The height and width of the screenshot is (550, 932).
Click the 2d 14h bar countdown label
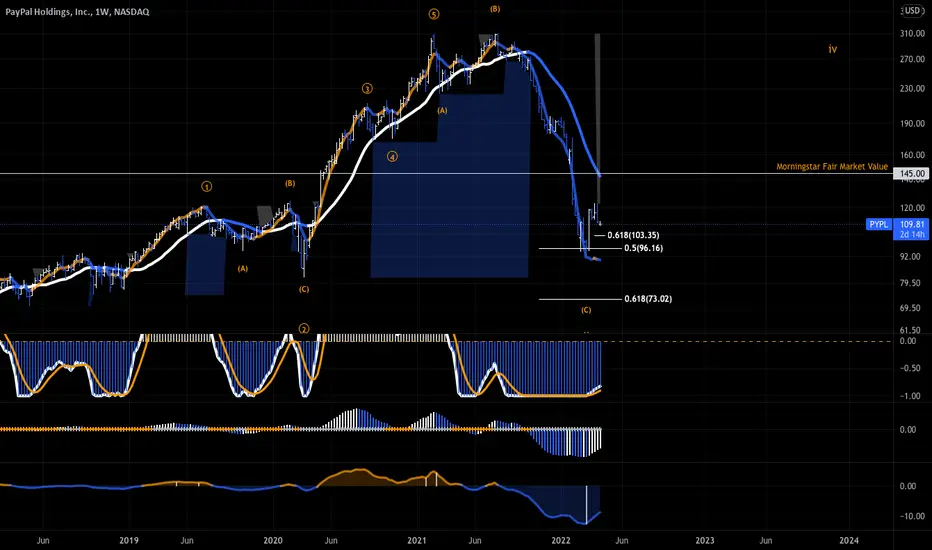[912, 234]
